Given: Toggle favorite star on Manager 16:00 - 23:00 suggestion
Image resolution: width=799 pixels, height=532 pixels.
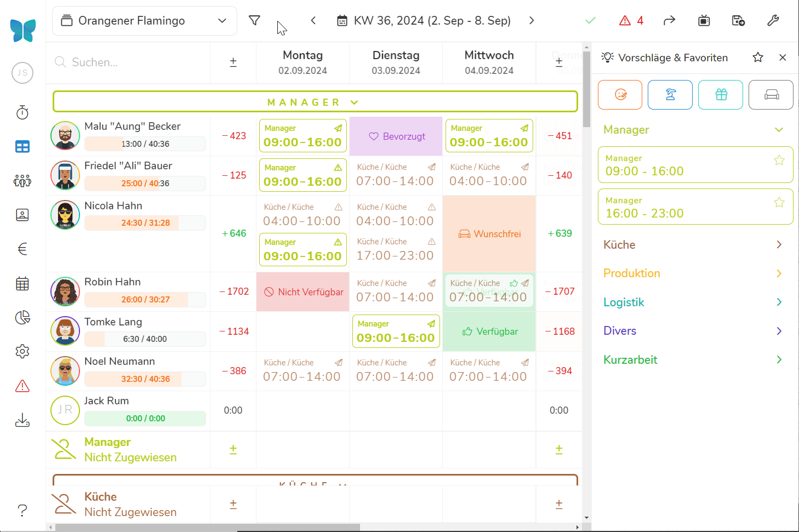Looking at the screenshot, I should (x=779, y=203).
